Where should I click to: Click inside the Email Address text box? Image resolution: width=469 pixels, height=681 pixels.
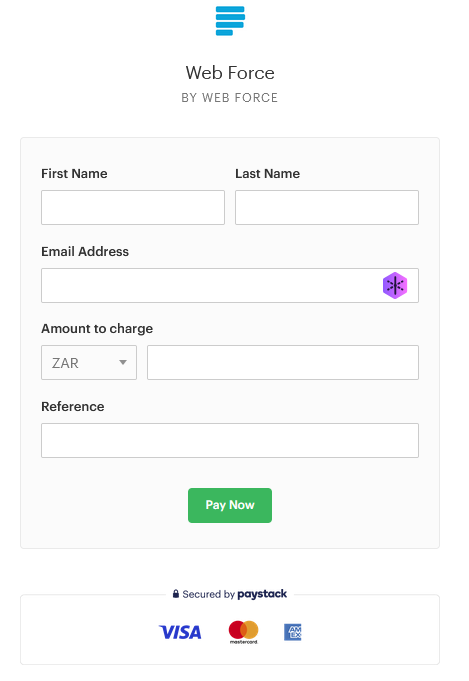[x=230, y=285]
